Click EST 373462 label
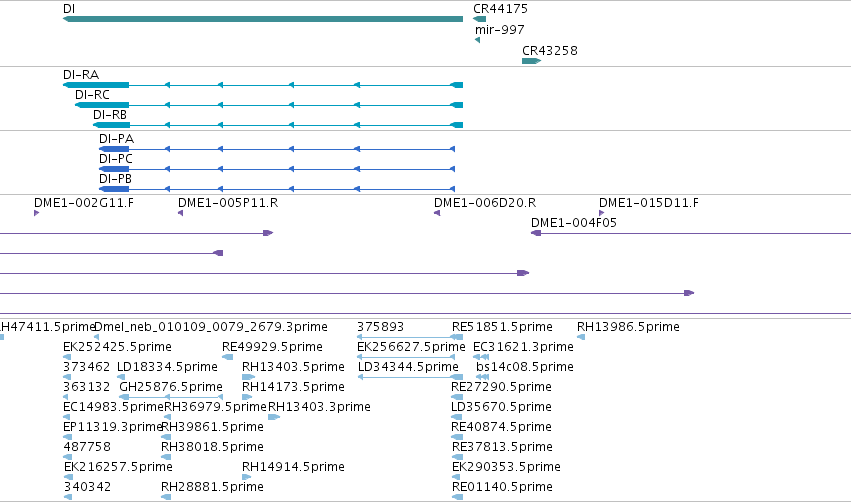 coord(87,367)
